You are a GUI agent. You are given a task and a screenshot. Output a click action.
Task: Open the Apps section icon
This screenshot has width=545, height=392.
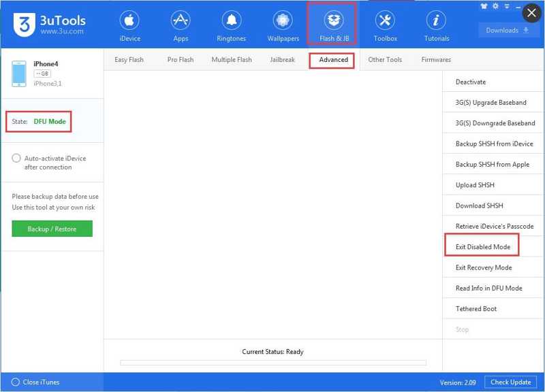pyautogui.click(x=181, y=20)
